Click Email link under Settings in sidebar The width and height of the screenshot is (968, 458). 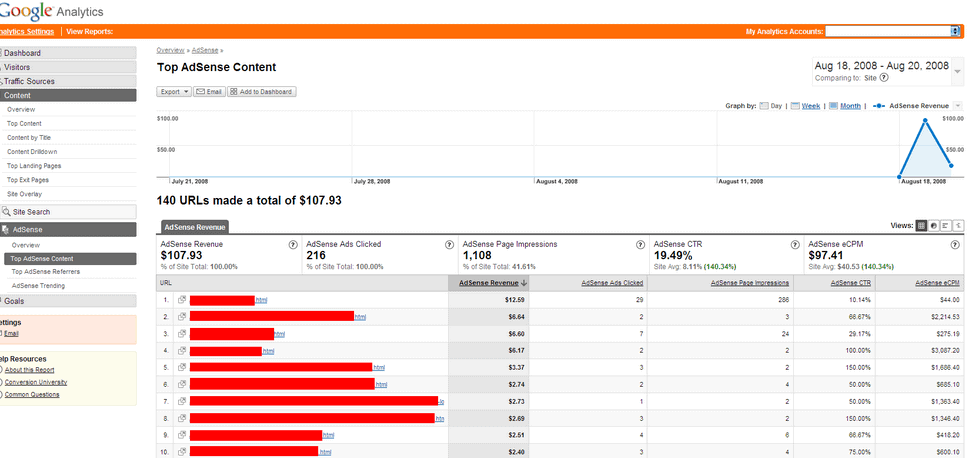point(12,334)
